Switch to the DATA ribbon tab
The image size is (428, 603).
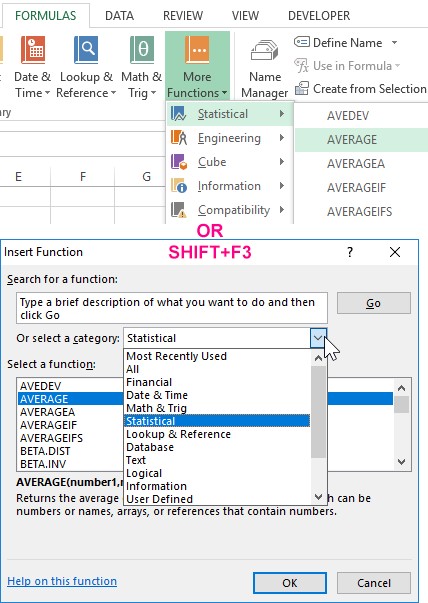coord(120,15)
